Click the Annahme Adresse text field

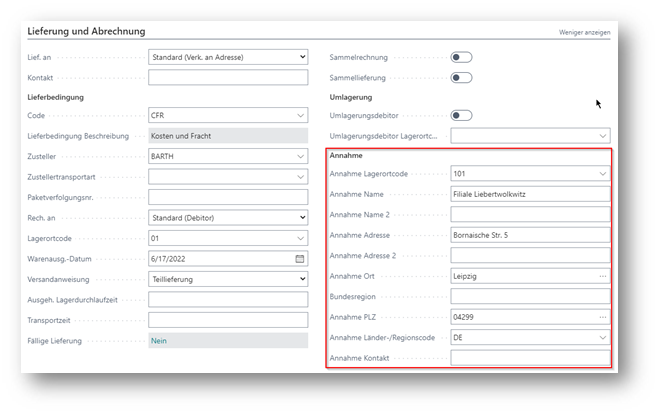(x=529, y=235)
